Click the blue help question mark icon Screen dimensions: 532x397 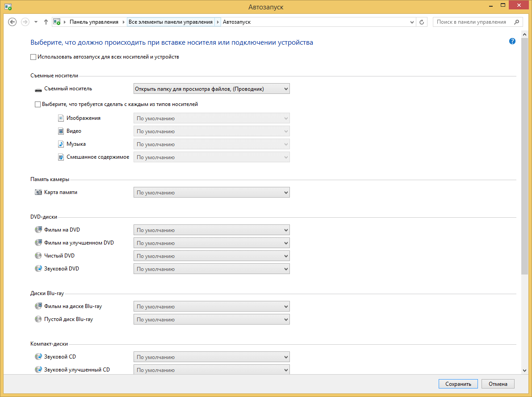click(x=512, y=41)
